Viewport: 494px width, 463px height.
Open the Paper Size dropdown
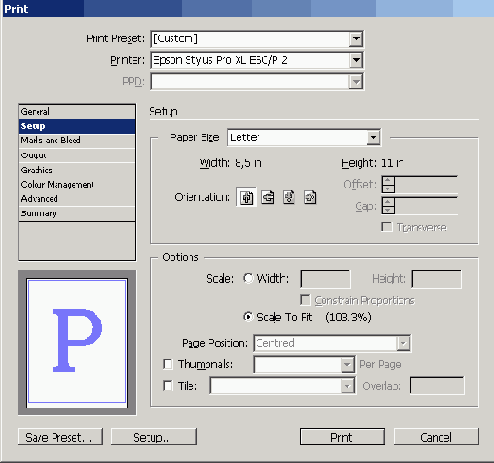[373, 137]
